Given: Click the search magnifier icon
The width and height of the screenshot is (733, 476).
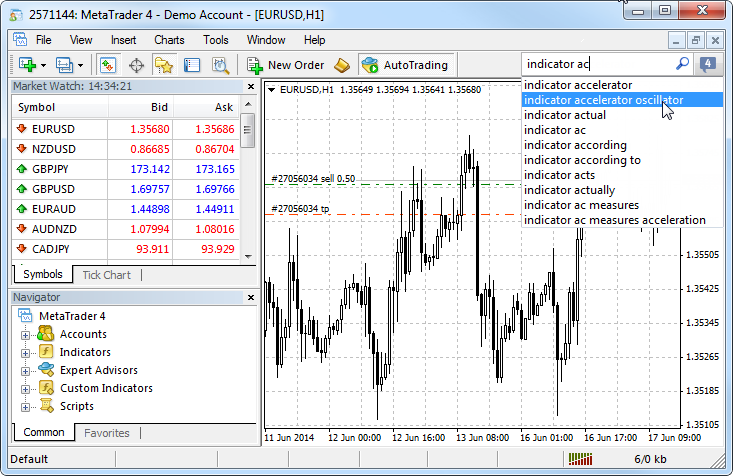Looking at the screenshot, I should (x=683, y=64).
